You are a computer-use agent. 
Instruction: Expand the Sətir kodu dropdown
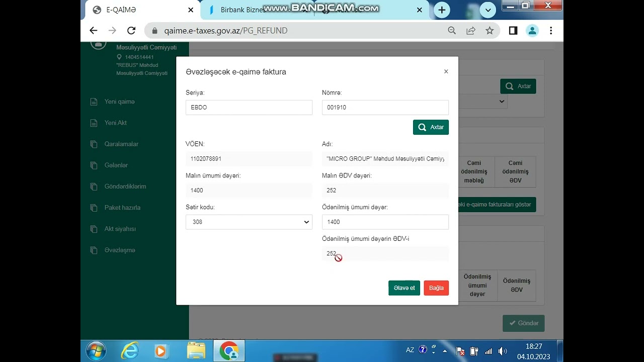click(x=249, y=222)
